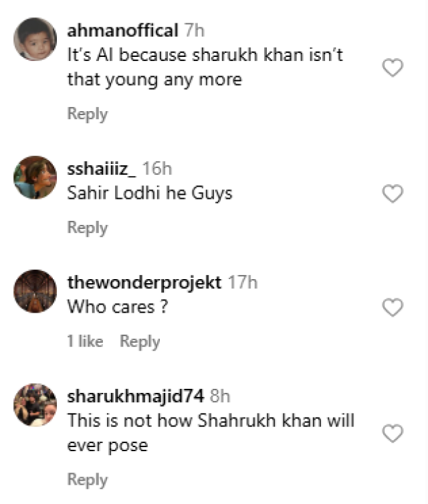Open the ahmanoffical username link

(x=122, y=31)
